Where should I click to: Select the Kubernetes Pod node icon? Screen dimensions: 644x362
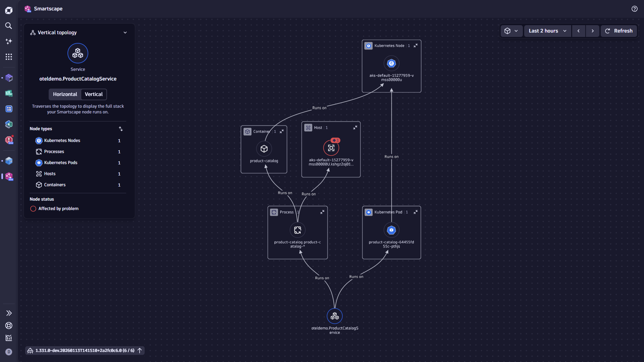pos(391,230)
